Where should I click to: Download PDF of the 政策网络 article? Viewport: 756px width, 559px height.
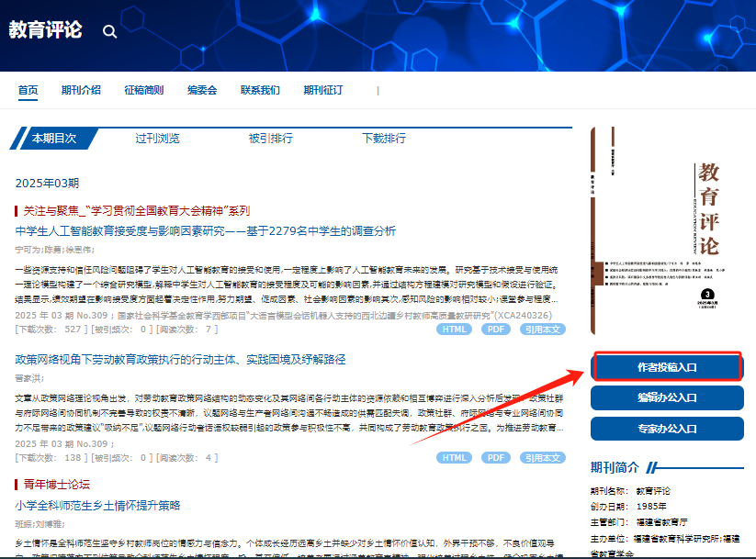click(x=495, y=457)
